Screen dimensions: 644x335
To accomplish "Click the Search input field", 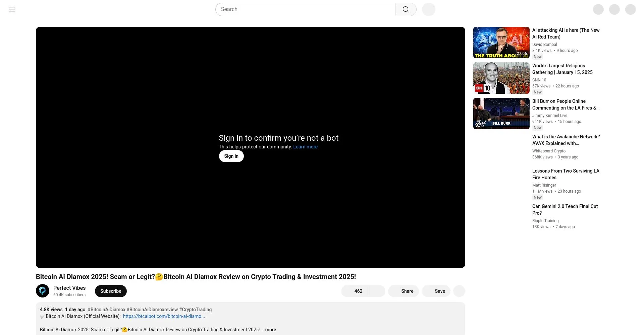I will [x=305, y=9].
